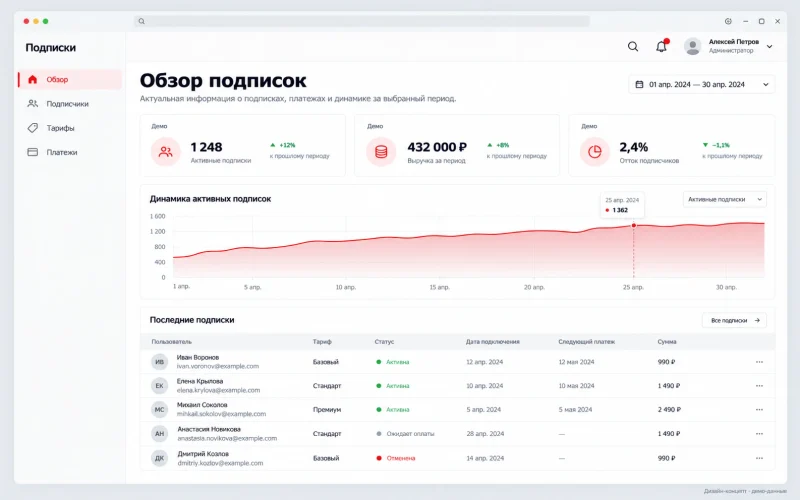
Task: Click the Статус column header
Action: coord(384,342)
